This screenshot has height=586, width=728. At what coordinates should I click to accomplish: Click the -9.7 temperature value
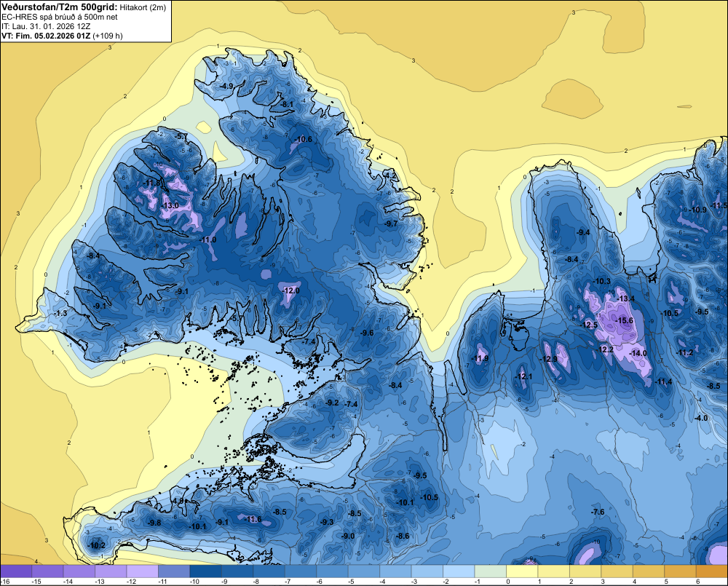pyautogui.click(x=391, y=223)
